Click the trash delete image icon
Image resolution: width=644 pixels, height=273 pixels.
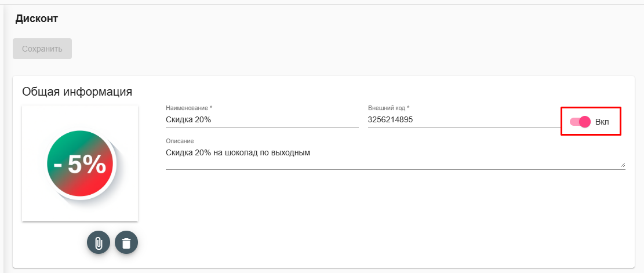click(126, 243)
